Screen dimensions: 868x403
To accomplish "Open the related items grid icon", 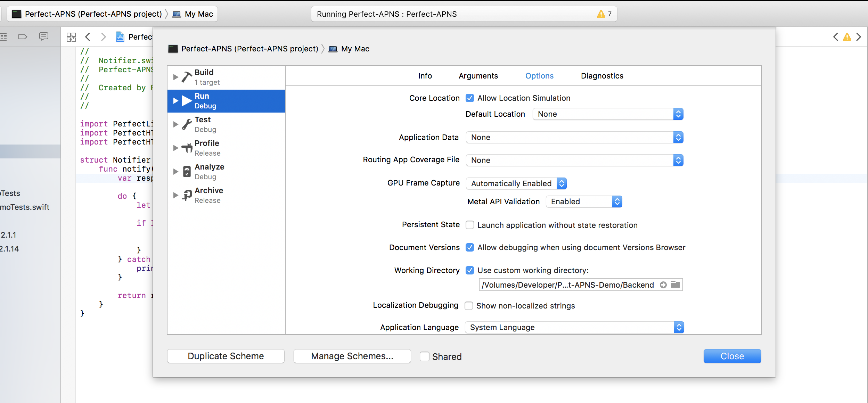I will tap(71, 37).
